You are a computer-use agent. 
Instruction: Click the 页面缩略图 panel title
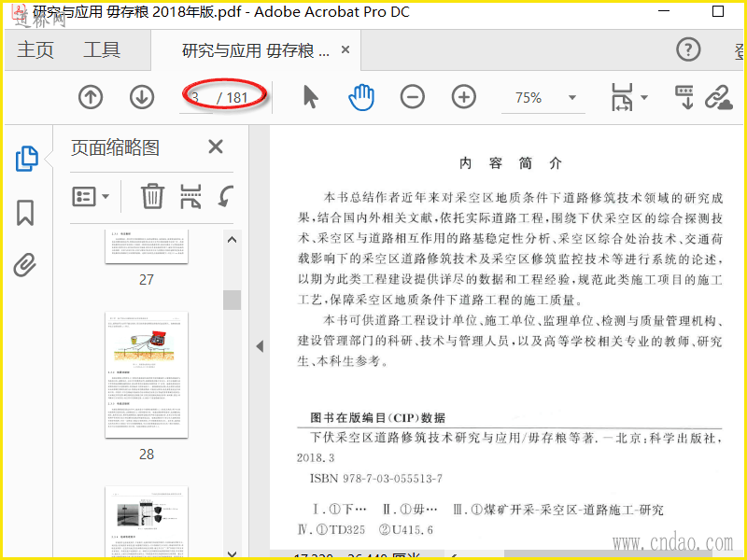115,147
